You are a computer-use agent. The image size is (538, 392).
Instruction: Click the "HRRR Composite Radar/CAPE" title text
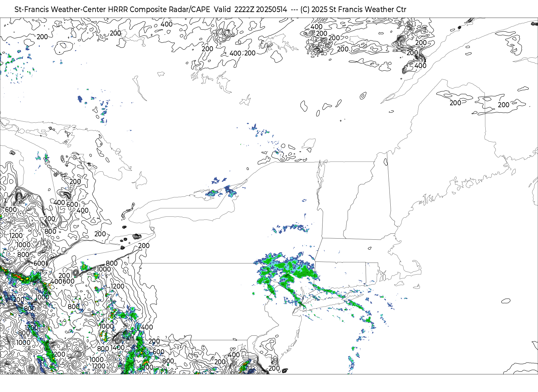[159, 10]
